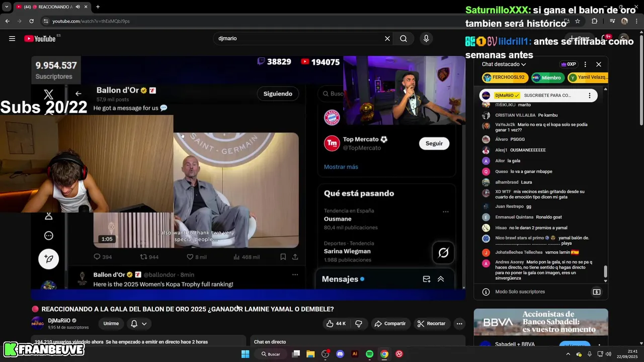Like the video showing 44 K

point(336,324)
